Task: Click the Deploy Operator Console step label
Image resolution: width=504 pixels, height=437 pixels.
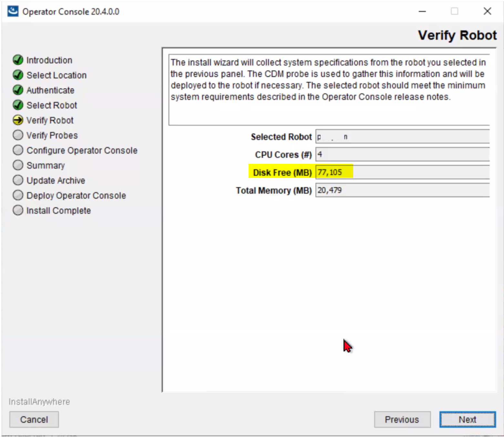Action: pyautogui.click(x=76, y=196)
